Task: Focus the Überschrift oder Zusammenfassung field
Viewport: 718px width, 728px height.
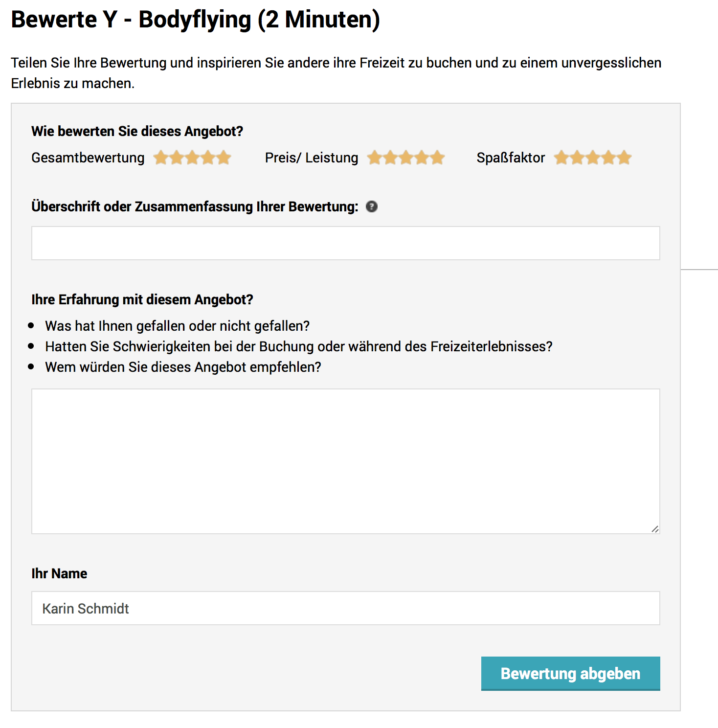Action: tap(346, 243)
